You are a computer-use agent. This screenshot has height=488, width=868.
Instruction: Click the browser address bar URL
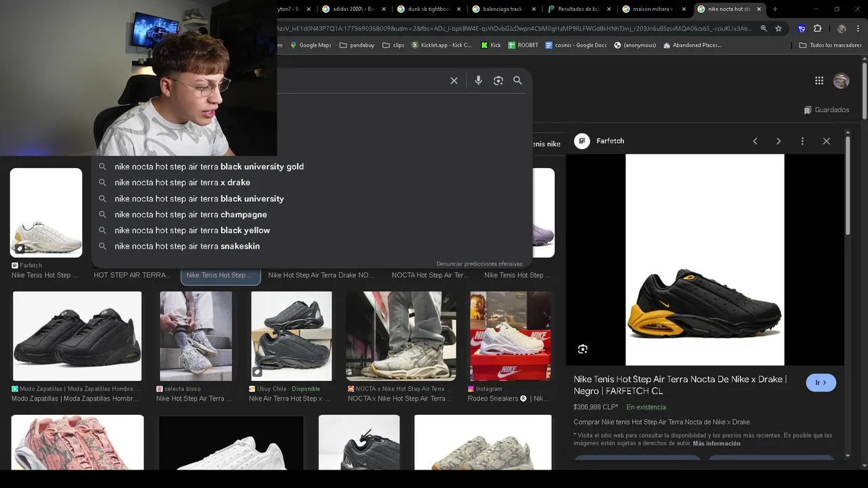tap(515, 28)
